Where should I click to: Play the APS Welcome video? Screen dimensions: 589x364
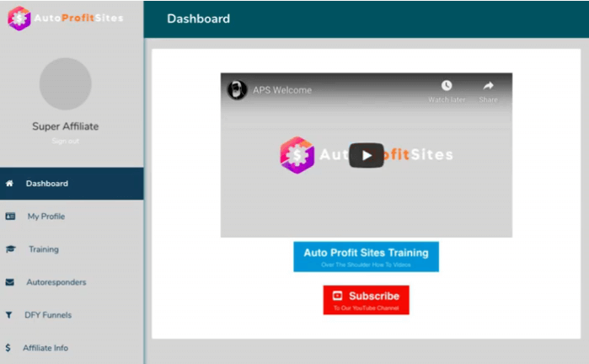click(367, 155)
